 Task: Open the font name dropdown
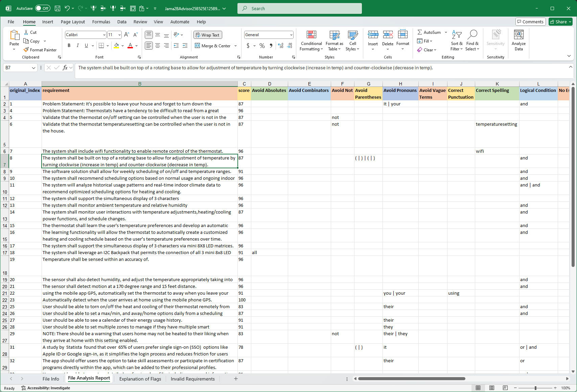point(103,34)
